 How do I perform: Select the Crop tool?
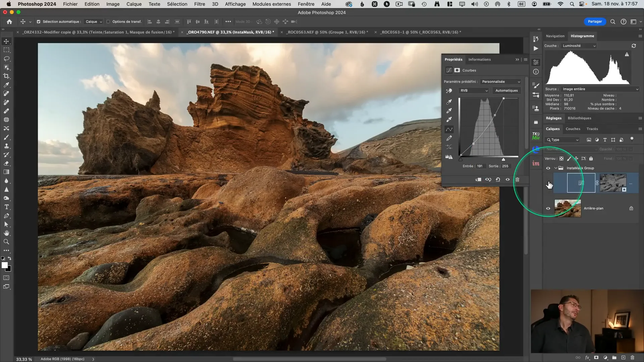pos(6,76)
